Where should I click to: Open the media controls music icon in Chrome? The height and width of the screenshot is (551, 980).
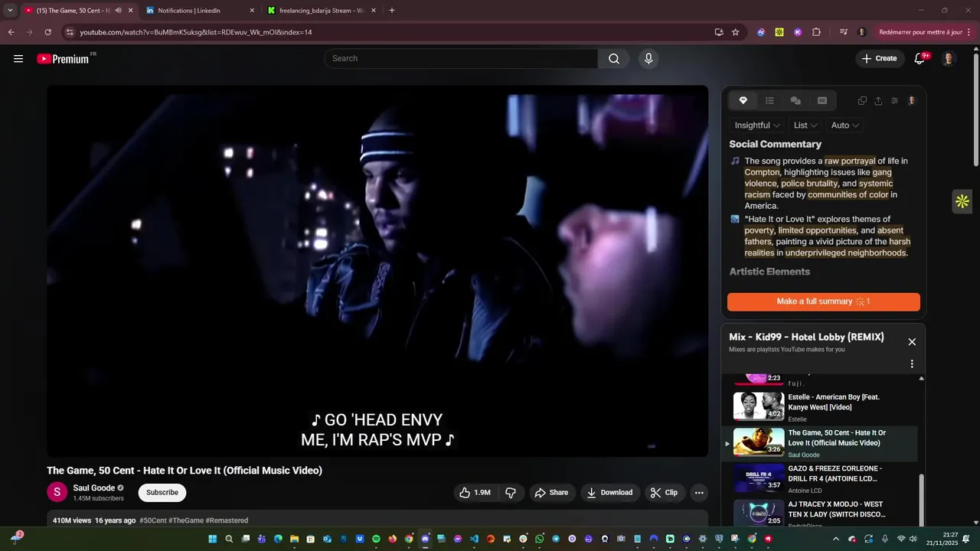[x=844, y=32]
